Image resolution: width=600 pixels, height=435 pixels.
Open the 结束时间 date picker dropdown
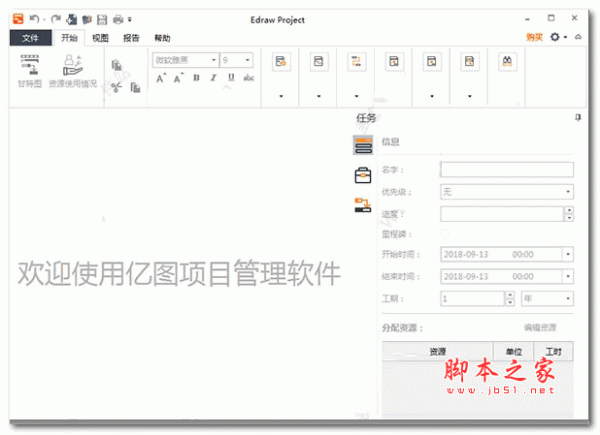pos(568,277)
